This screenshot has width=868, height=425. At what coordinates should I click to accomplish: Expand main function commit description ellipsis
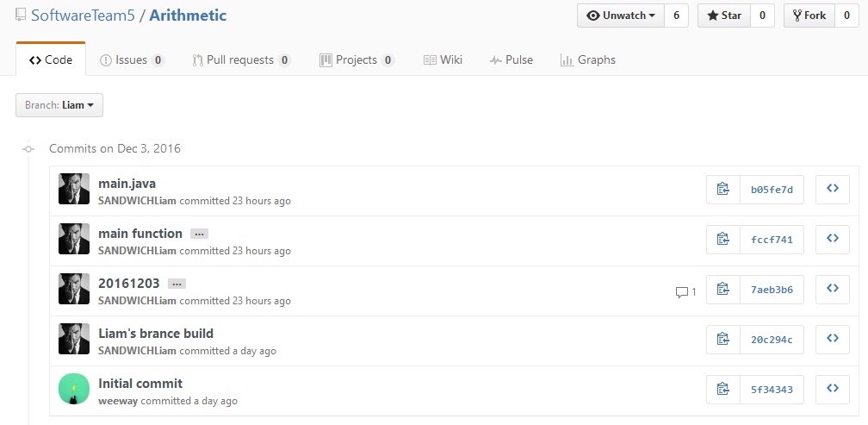(x=199, y=234)
